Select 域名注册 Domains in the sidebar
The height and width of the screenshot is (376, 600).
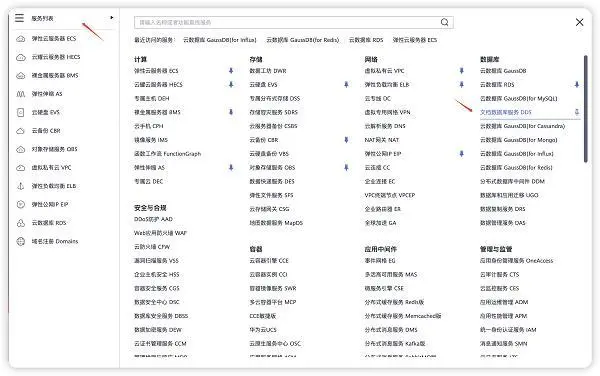[55, 241]
